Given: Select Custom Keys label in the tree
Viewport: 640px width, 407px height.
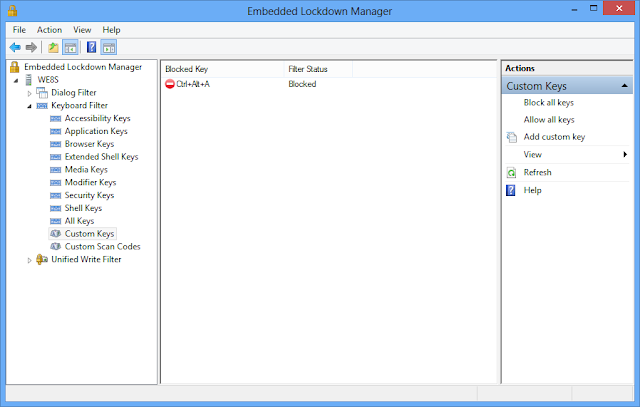Looking at the screenshot, I should (x=89, y=234).
